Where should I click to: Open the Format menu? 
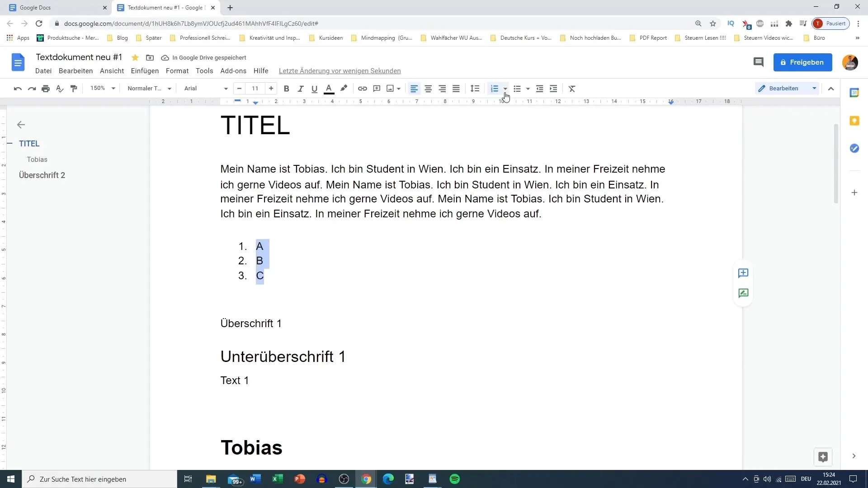pyautogui.click(x=176, y=70)
